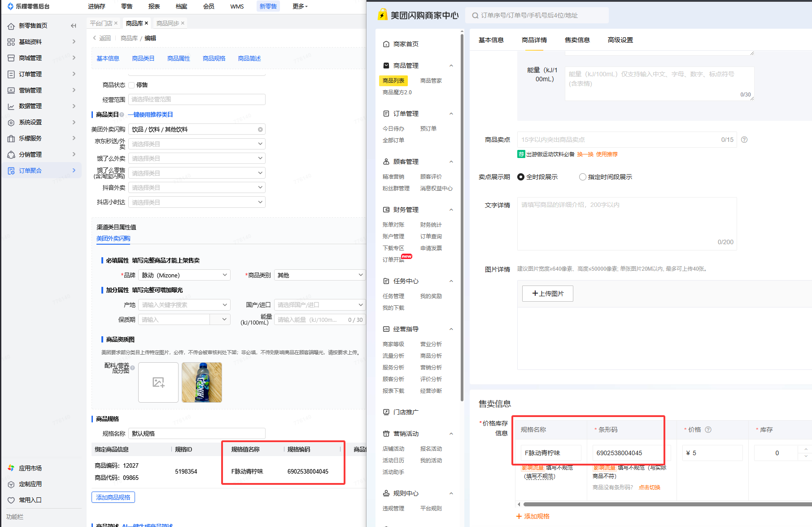
Task: Open the 国产/进口 dropdown
Action: [320, 305]
